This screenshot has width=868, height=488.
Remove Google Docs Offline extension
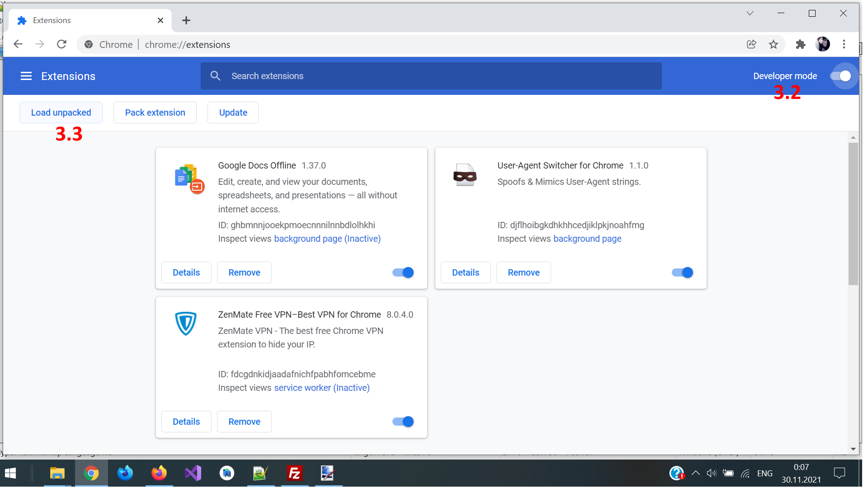(245, 272)
